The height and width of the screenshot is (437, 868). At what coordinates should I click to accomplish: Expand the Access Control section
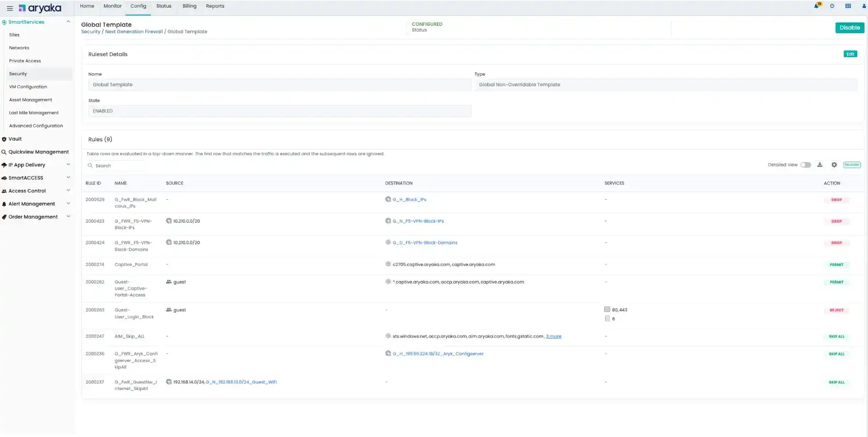coord(68,190)
